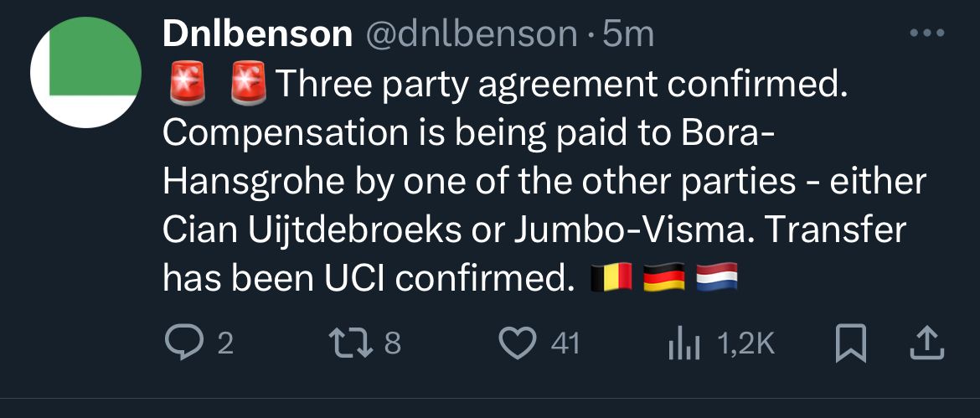Click the @dnlbenson handle

[x=468, y=34]
